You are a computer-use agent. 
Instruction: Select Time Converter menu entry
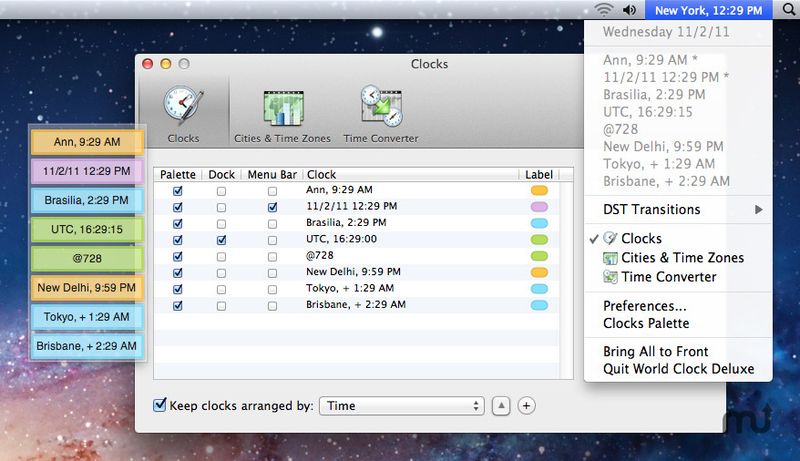pos(668,277)
